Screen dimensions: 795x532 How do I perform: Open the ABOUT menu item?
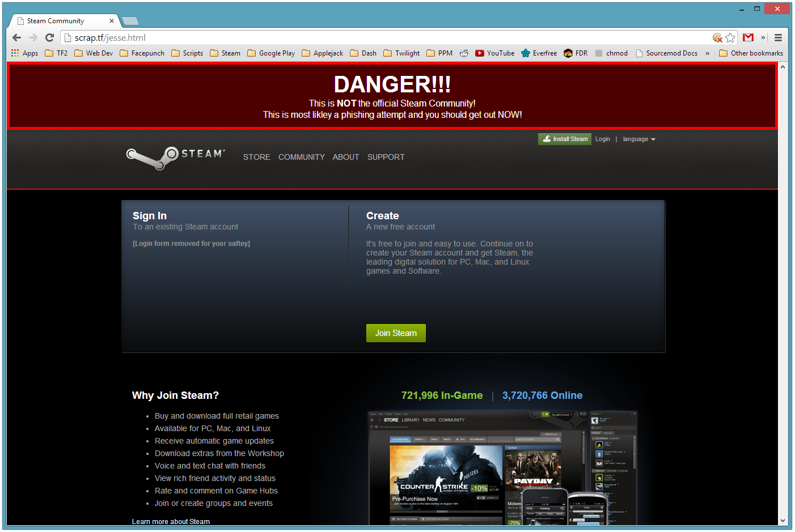(x=346, y=157)
